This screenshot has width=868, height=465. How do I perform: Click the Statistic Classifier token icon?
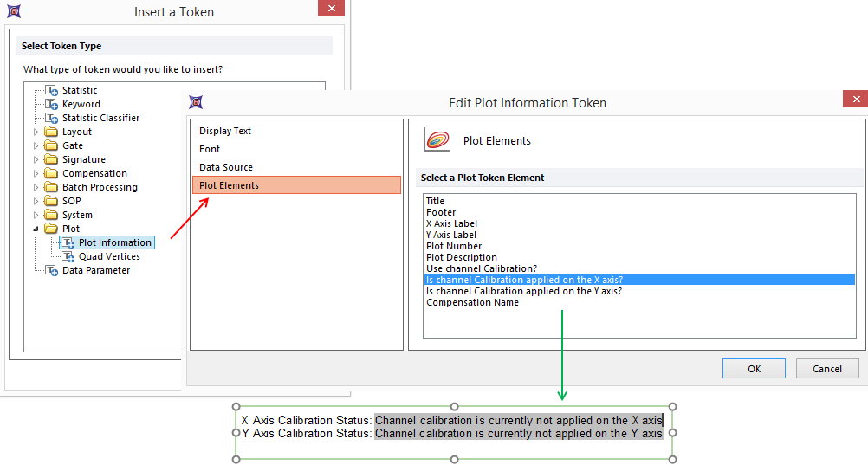coord(51,118)
